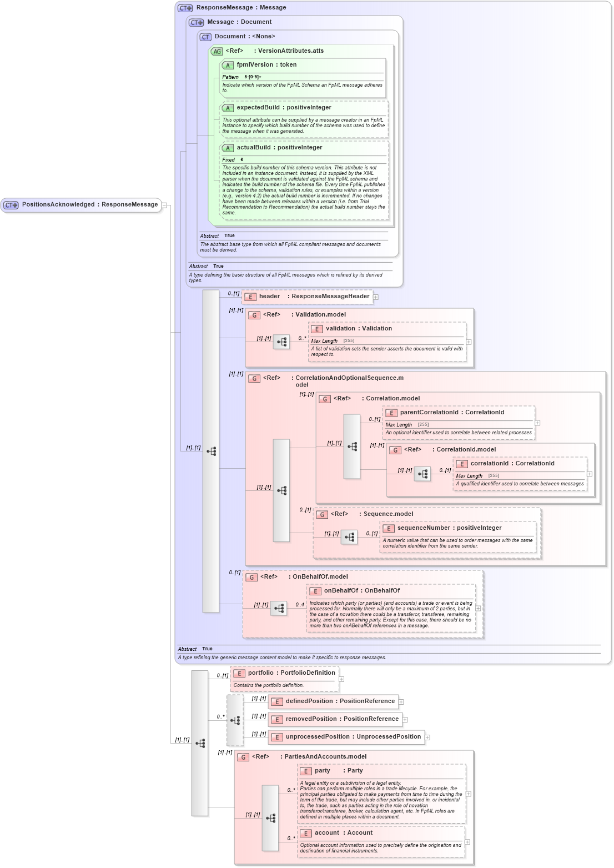
Task: Click the G icon of Sequence.model
Action: (322, 515)
